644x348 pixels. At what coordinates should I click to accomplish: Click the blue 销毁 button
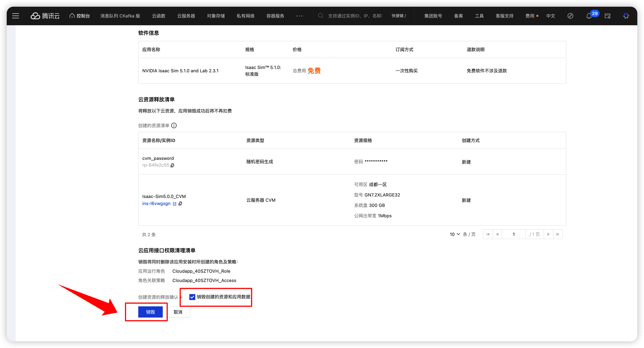[x=150, y=312]
